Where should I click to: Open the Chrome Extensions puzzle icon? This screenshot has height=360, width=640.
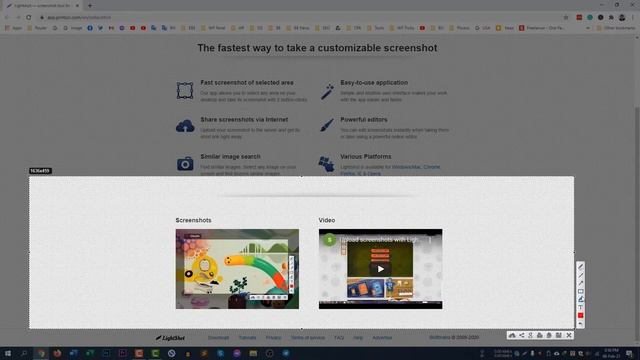tap(611, 18)
